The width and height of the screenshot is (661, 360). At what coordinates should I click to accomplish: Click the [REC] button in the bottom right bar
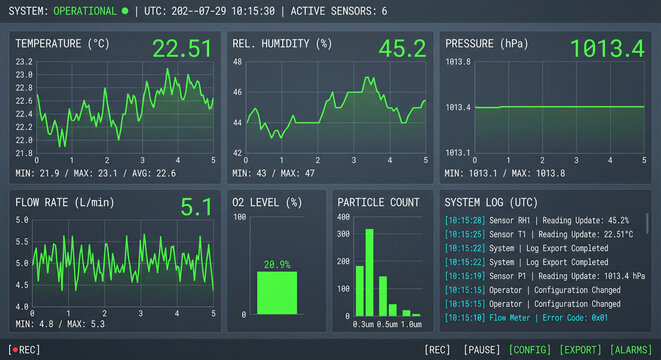coord(437,350)
